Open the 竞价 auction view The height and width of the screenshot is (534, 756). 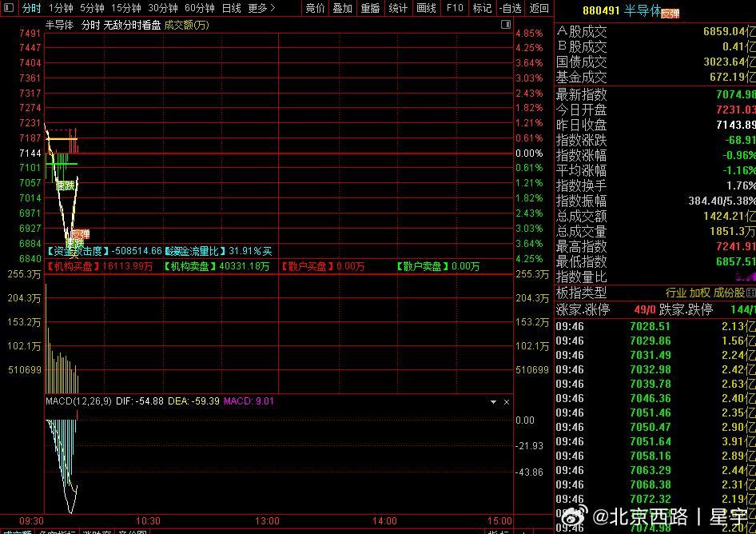click(316, 8)
